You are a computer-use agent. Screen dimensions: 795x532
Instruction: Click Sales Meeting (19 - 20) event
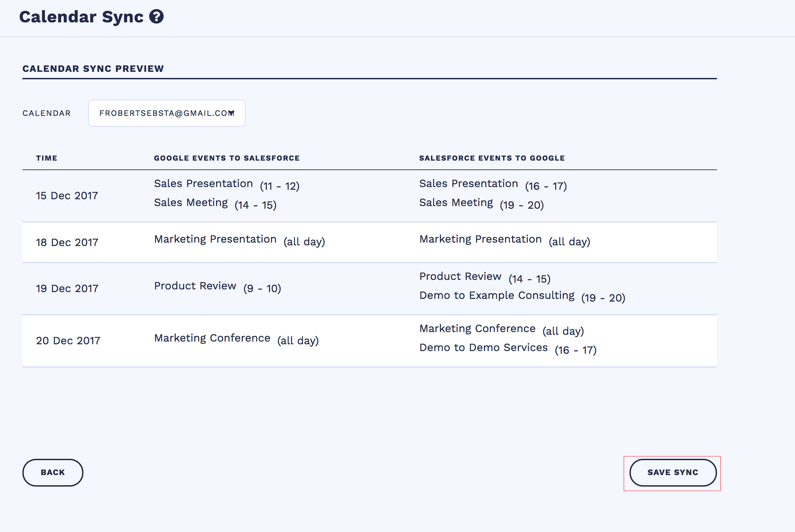click(481, 203)
